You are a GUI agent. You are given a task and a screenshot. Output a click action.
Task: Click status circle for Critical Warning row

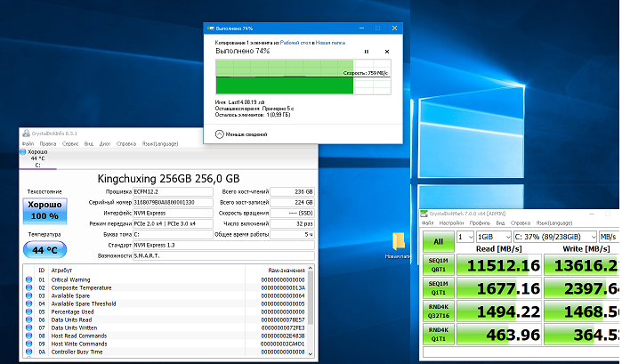point(29,279)
